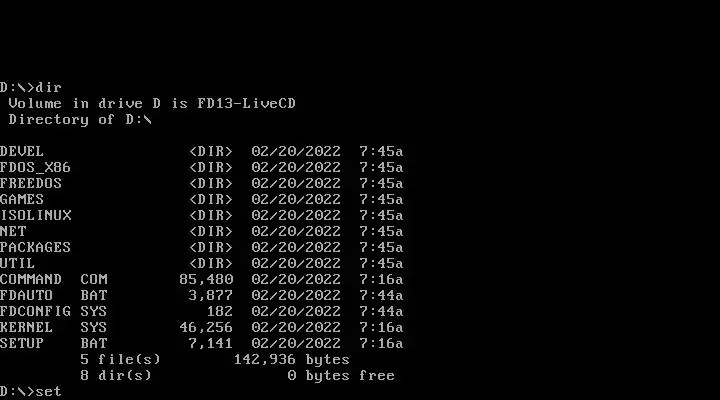Select the '0 bytes free' text
The width and height of the screenshot is (720, 400).
click(341, 376)
